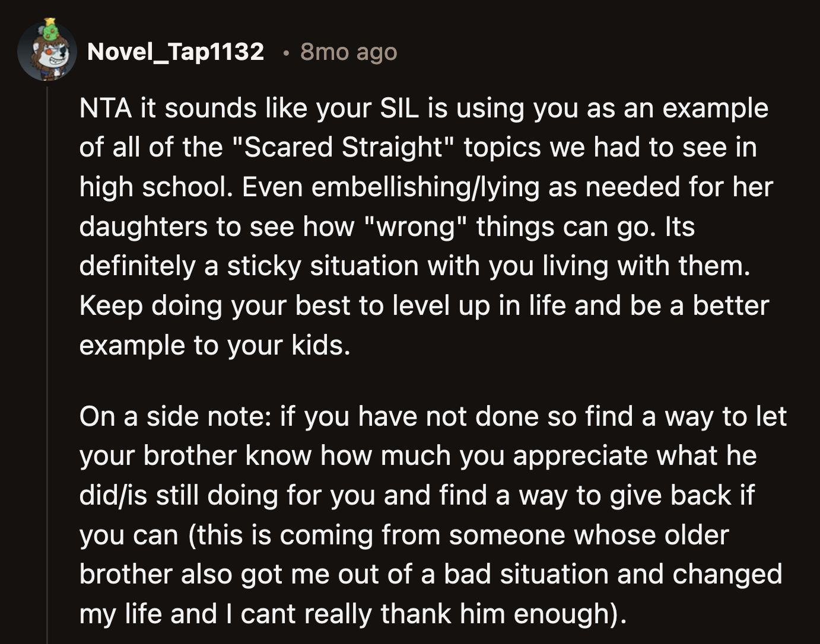Click the user avatar beside the username

[x=47, y=50]
